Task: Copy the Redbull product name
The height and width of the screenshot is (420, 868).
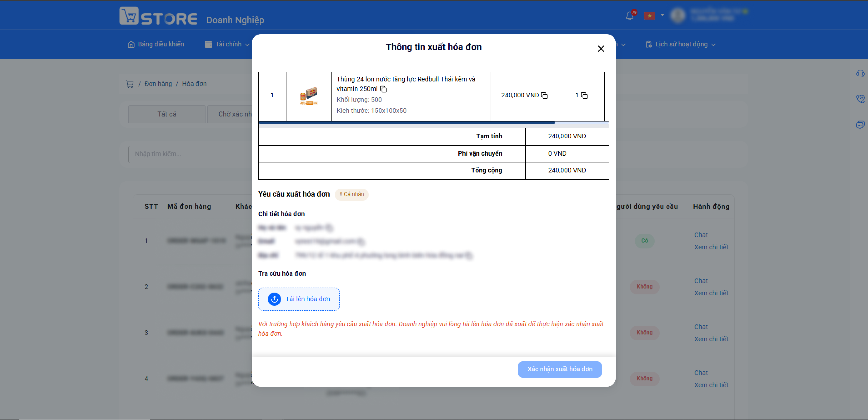Action: point(384,89)
